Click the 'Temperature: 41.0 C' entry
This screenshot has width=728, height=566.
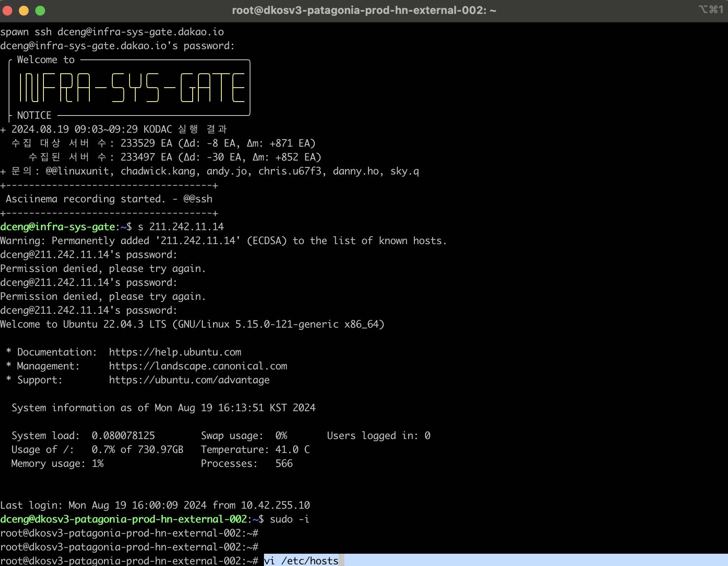(255, 450)
